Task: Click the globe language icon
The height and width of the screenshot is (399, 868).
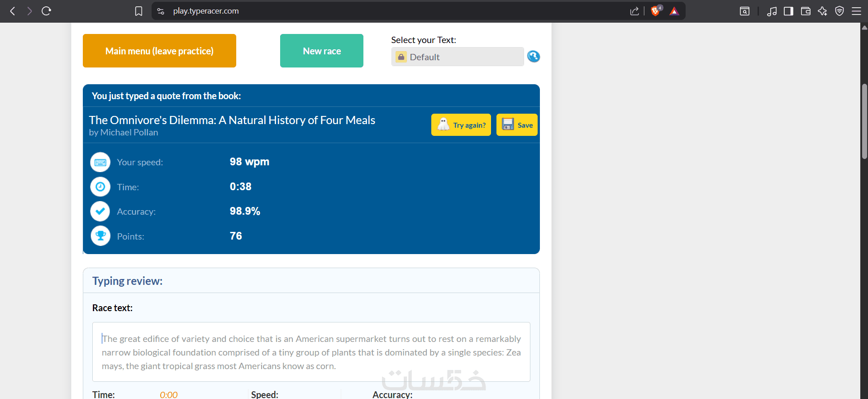Action: tap(534, 57)
